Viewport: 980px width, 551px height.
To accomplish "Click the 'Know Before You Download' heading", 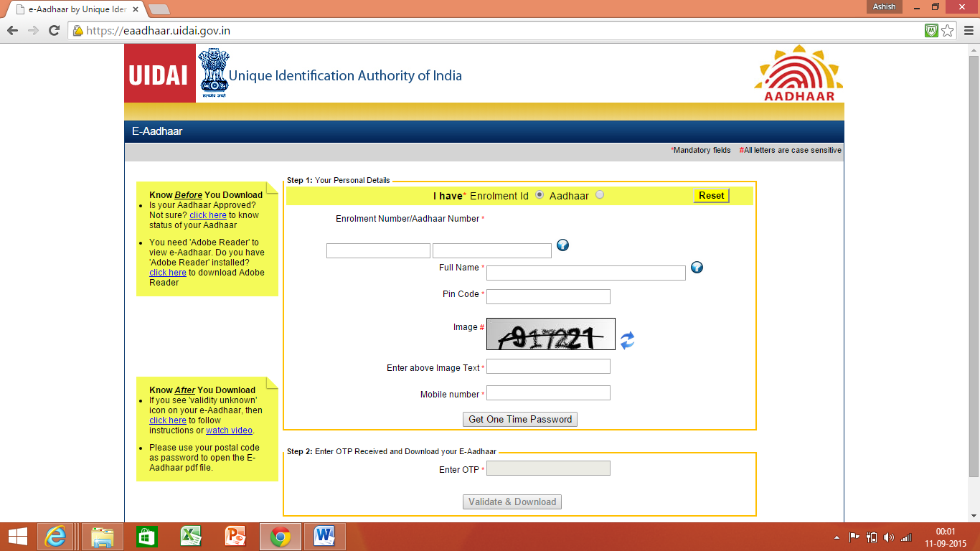I will click(206, 194).
